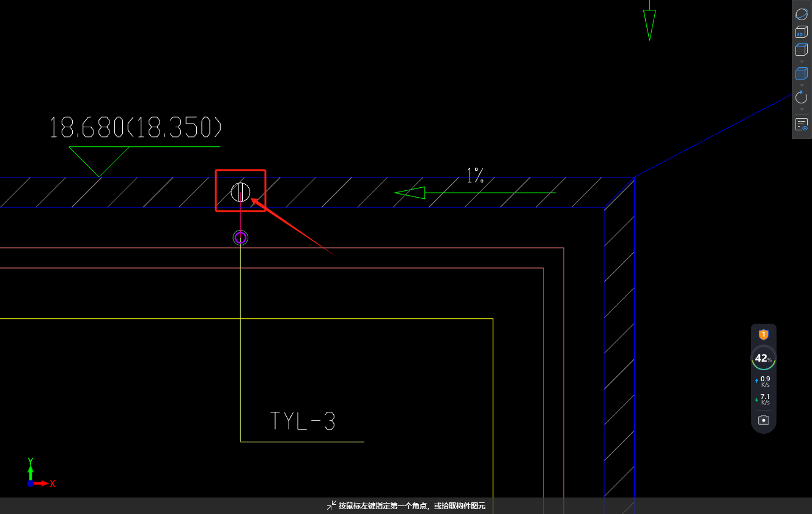Image resolution: width=812 pixels, height=514 pixels.
Task: Click the TYL-3 beam label
Action: click(x=303, y=421)
